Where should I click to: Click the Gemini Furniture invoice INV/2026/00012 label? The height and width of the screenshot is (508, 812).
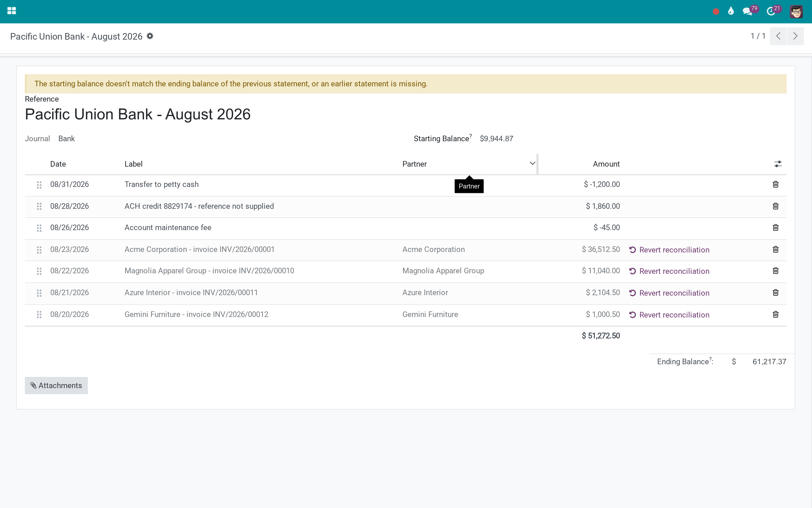pos(196,314)
